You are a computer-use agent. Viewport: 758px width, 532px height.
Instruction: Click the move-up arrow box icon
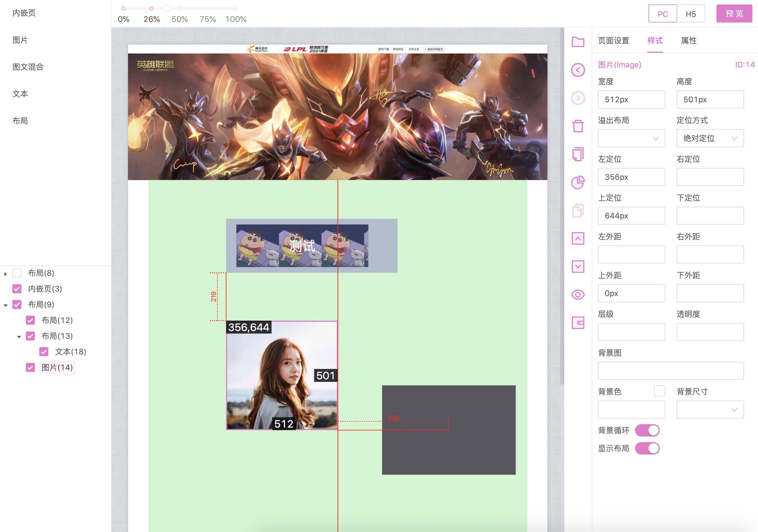coord(578,238)
